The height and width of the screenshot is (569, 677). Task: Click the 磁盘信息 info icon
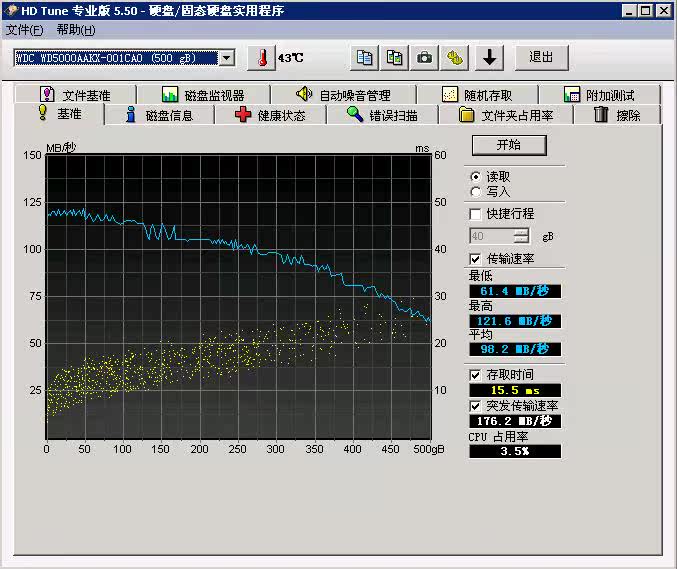(x=130, y=114)
